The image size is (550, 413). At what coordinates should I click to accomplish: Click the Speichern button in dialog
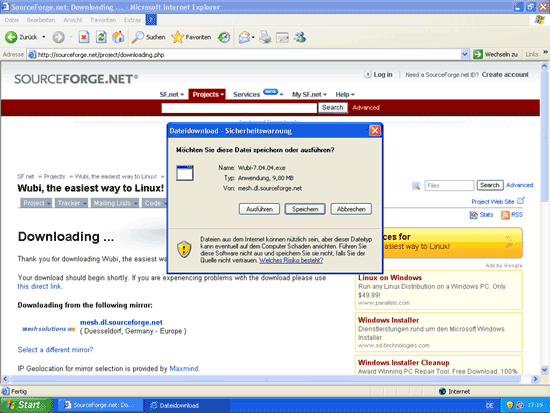[305, 209]
